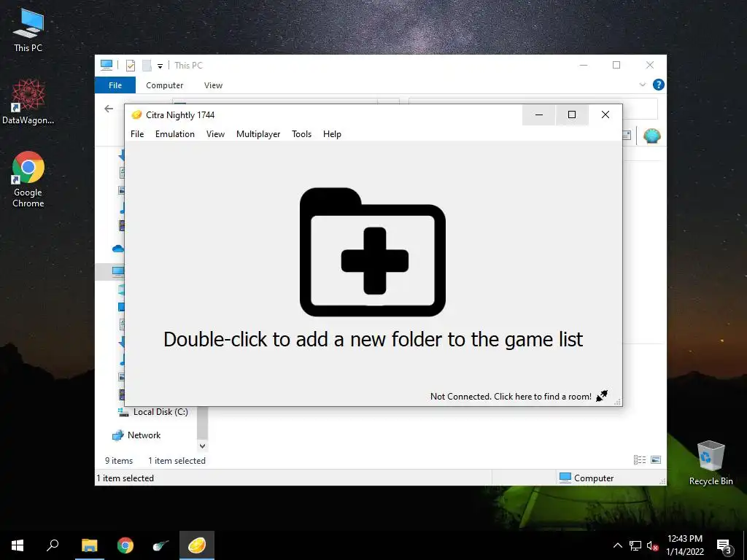Select Recycle Bin desktop icon
The width and height of the screenshot is (747, 560).
click(x=711, y=463)
